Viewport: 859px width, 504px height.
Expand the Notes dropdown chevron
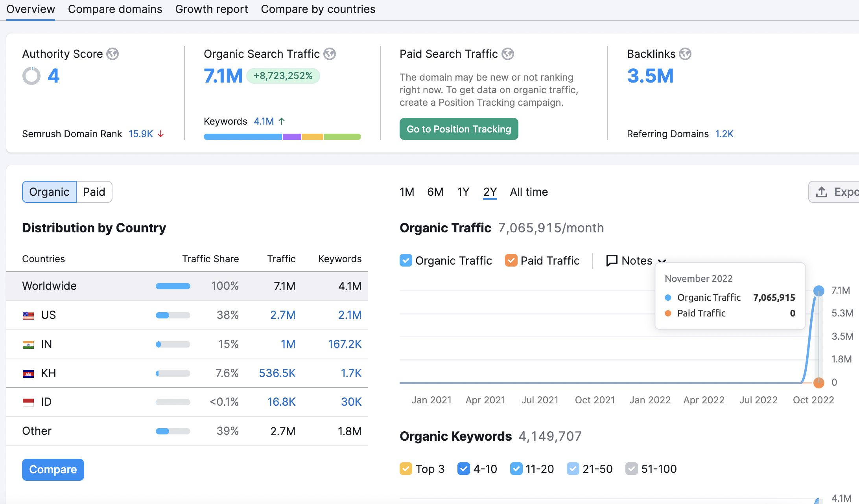[662, 261]
